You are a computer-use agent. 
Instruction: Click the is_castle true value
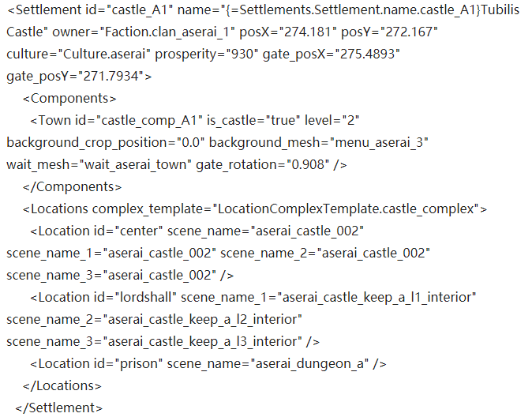[x=283, y=121]
